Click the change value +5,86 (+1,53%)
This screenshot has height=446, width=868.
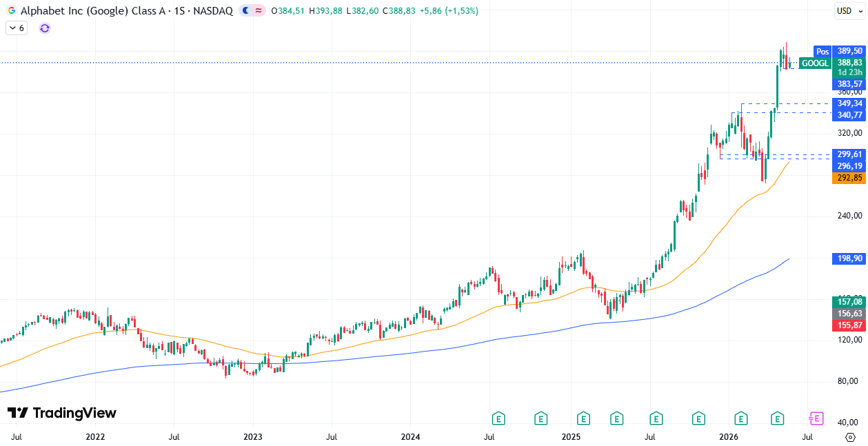[449, 11]
